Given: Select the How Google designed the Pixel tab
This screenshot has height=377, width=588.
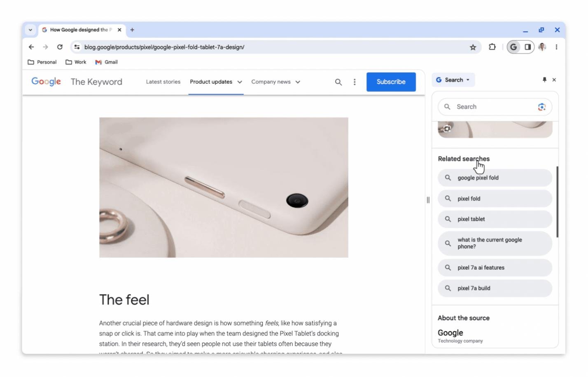Looking at the screenshot, I should (x=81, y=30).
